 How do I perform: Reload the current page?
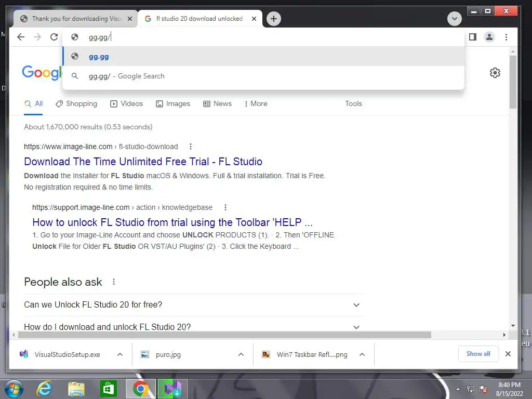point(54,37)
